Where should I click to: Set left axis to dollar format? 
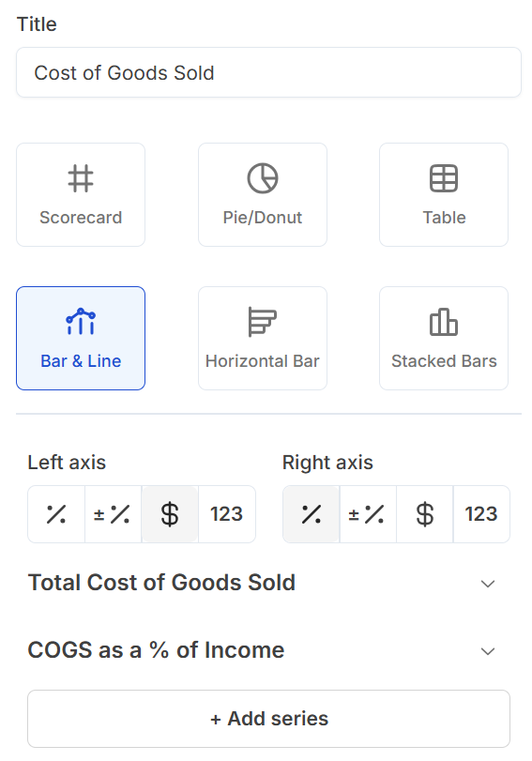[x=170, y=514]
